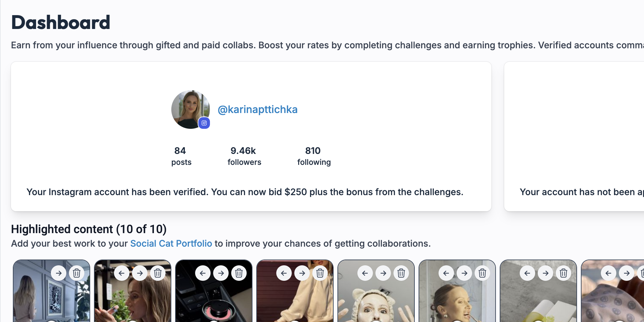
Task: Move third highlighted thumbnail right
Action: pyautogui.click(x=221, y=273)
